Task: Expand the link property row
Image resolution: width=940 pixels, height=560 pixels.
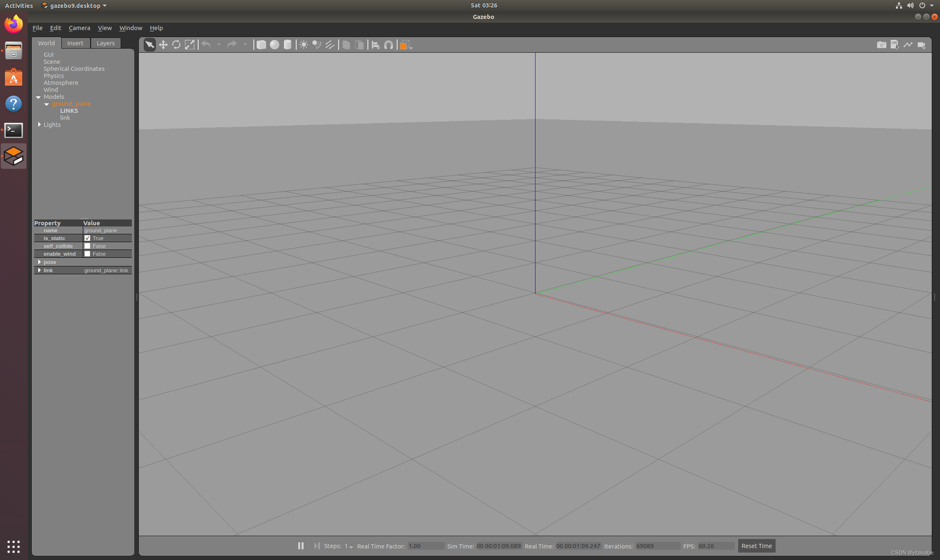Action: coord(39,270)
